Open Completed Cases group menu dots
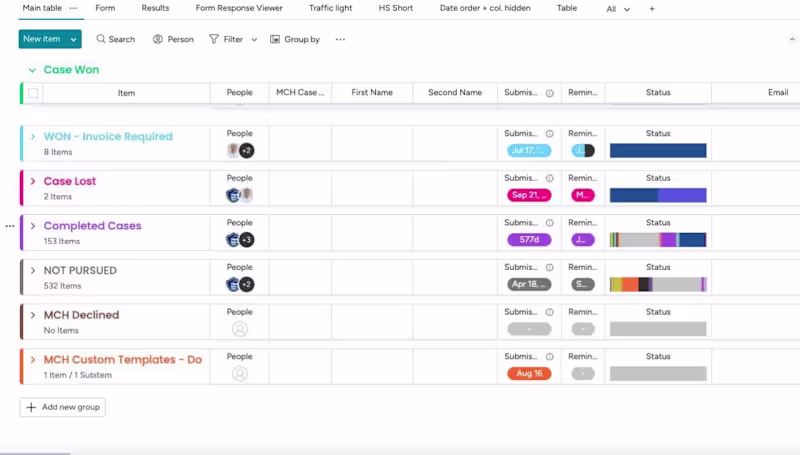Screen dimensions: 800x455 point(10,226)
